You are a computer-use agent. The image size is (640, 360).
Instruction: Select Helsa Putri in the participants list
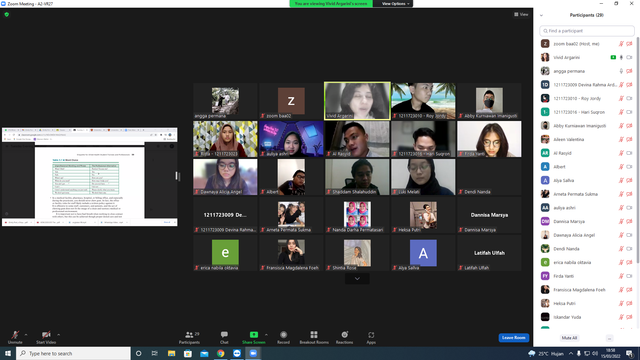tap(587, 303)
